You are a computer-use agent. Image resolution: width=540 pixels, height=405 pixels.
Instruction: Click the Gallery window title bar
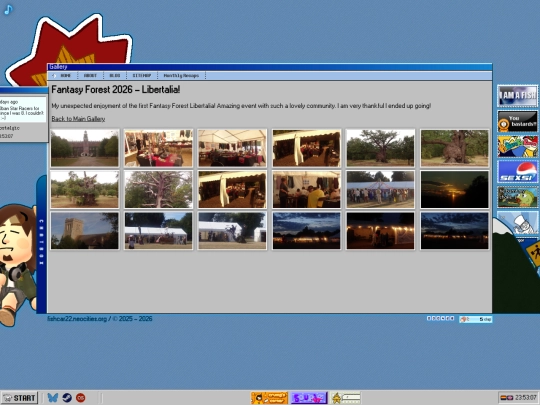point(270,67)
